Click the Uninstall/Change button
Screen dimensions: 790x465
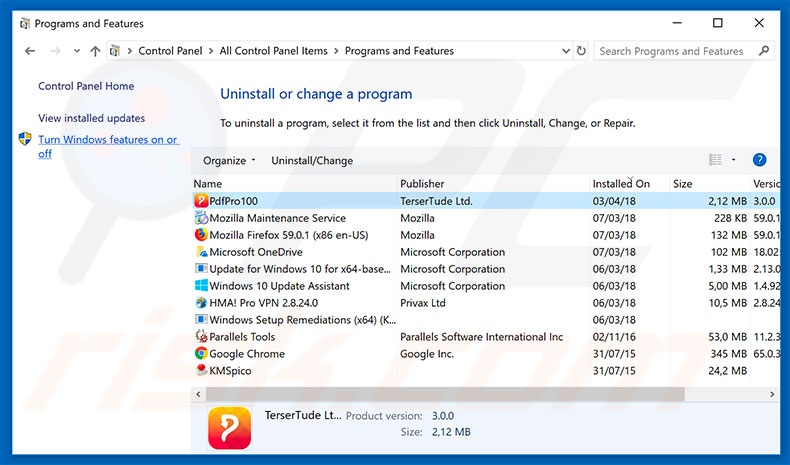(312, 160)
